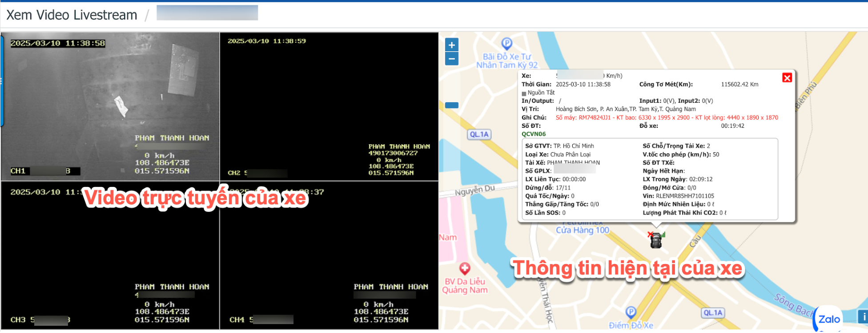This screenshot has width=868, height=333.
Task: Click the address 'Hoàng Bích Sơn, P. An Xuân'
Action: click(x=591, y=109)
